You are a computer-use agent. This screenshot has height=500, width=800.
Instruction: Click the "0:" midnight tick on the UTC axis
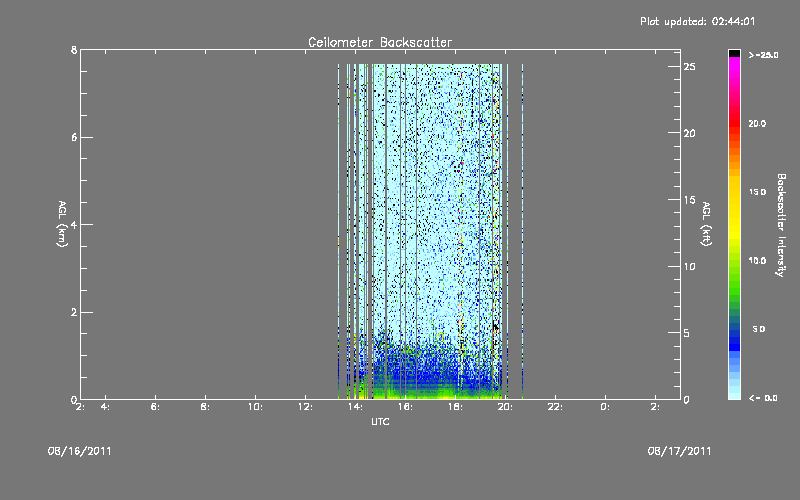[605, 407]
